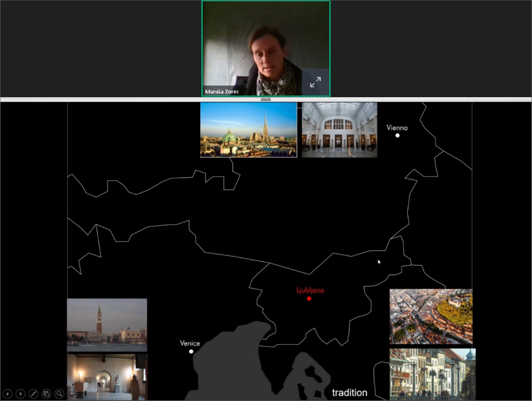This screenshot has height=401, width=532.
Task: Click the red Ljubljana map dot
Action: coord(309,299)
